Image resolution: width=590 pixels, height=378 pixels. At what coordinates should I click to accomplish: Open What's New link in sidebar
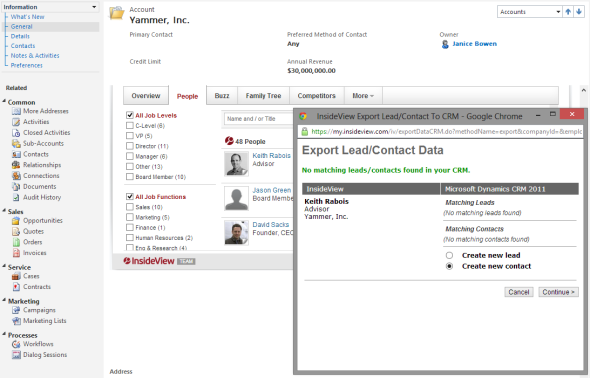pyautogui.click(x=27, y=17)
